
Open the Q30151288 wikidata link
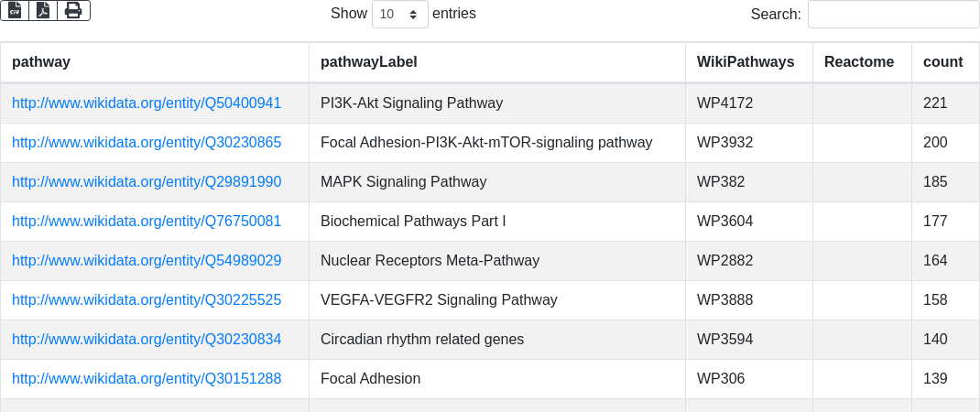point(147,379)
